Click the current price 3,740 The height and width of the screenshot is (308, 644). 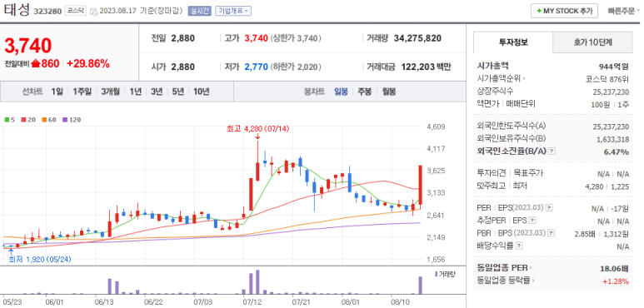(x=28, y=46)
